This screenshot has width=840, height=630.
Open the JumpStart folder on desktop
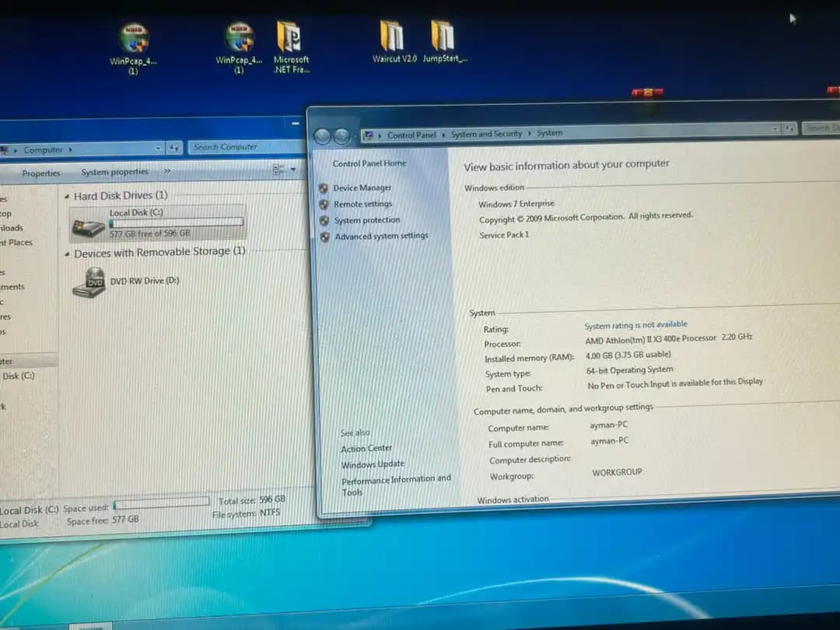[445, 42]
